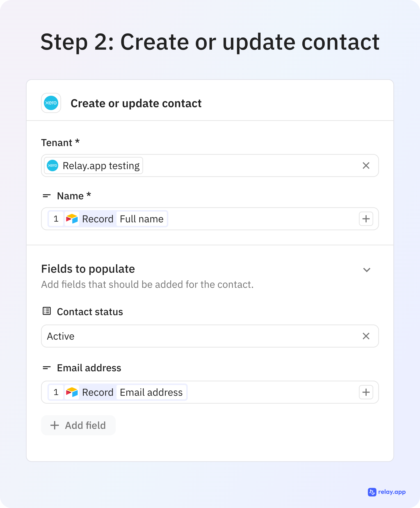Click the Add field button

[78, 425]
